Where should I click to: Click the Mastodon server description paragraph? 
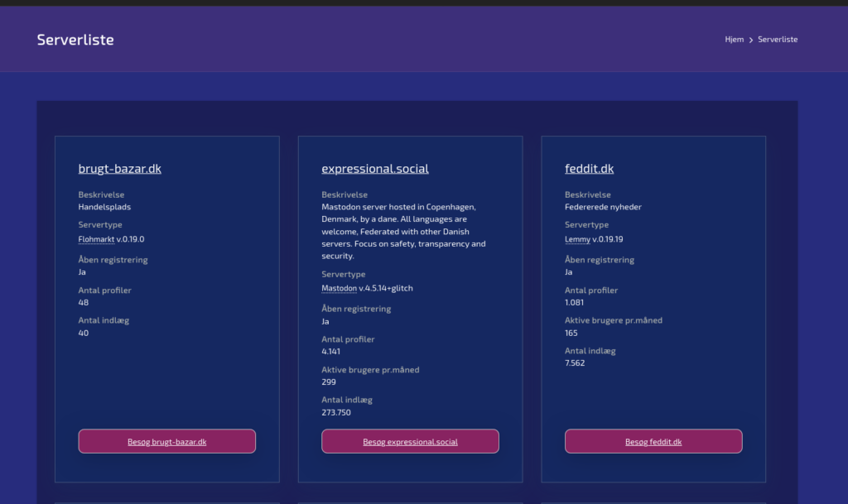(403, 231)
